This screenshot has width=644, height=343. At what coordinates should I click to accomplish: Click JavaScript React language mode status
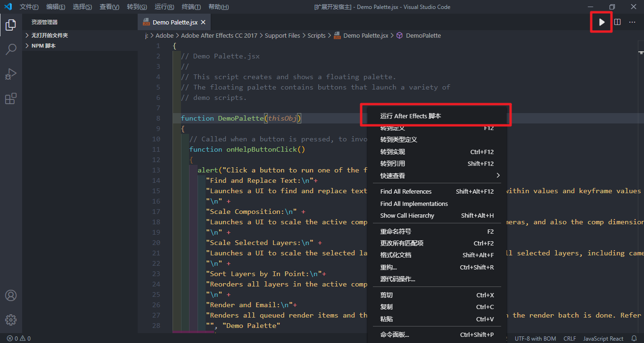(x=603, y=338)
